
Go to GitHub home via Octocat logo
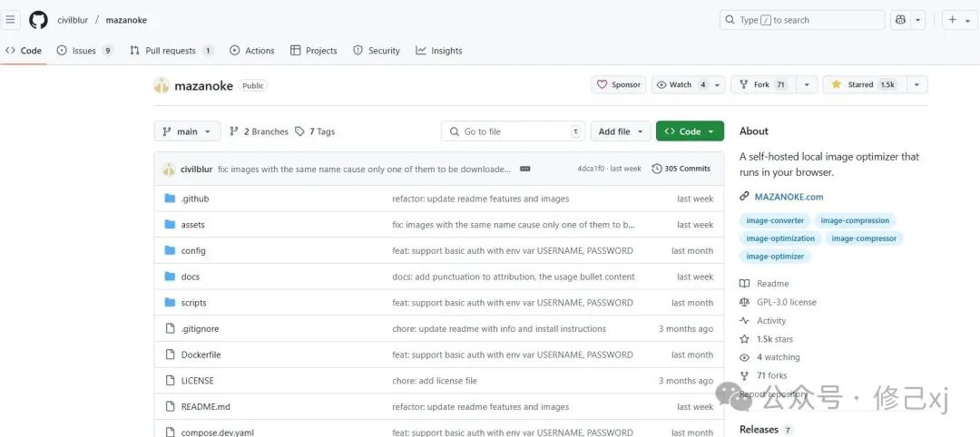click(x=38, y=20)
